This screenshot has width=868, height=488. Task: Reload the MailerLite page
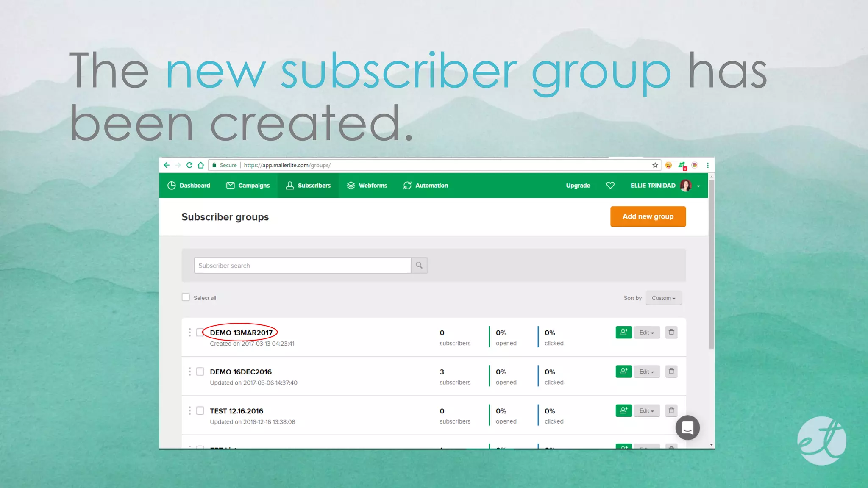(x=189, y=165)
